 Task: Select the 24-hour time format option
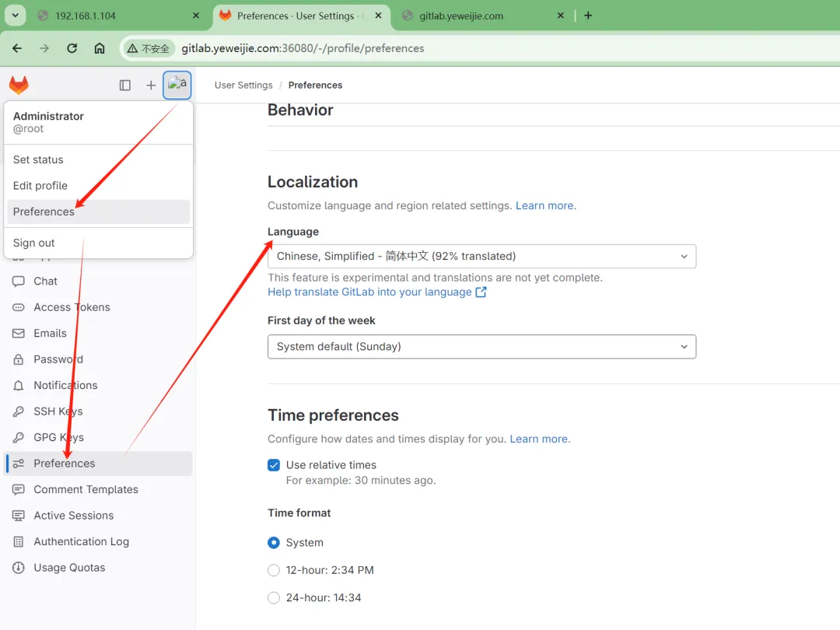coord(274,598)
